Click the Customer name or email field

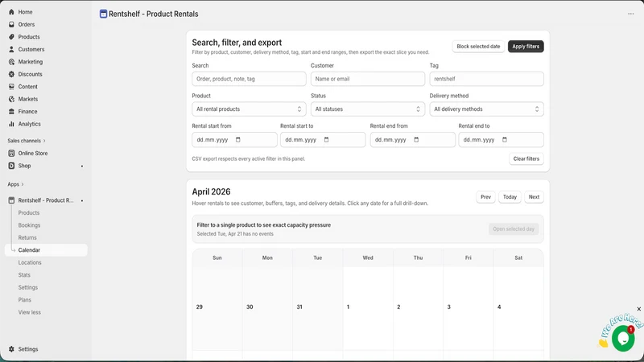point(368,79)
